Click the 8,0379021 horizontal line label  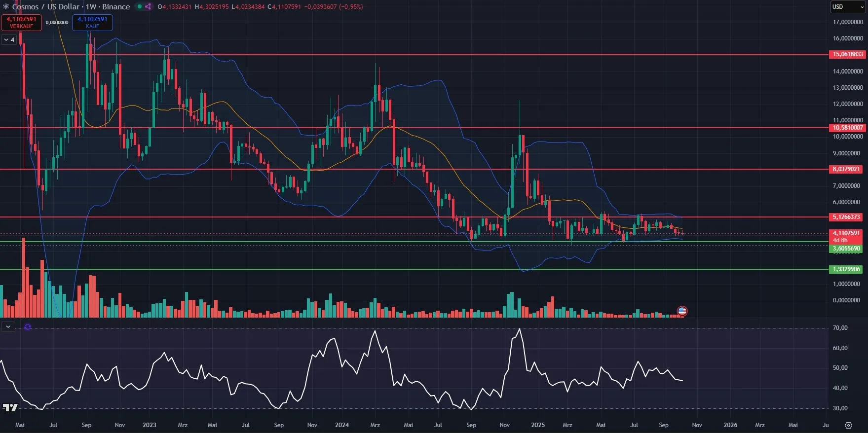coord(846,169)
